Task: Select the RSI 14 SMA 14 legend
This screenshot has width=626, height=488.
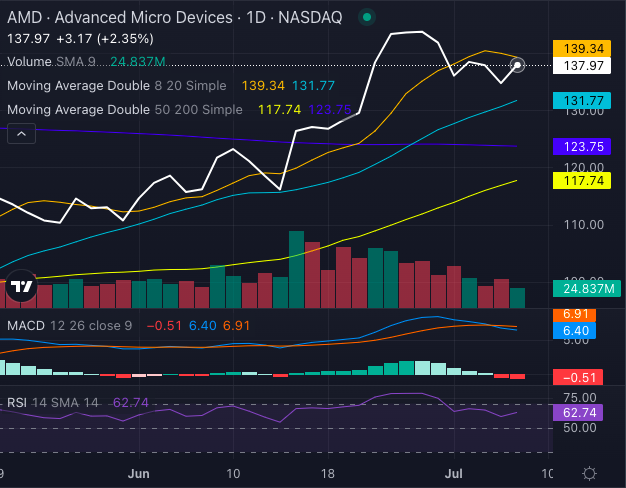Action: point(53,403)
